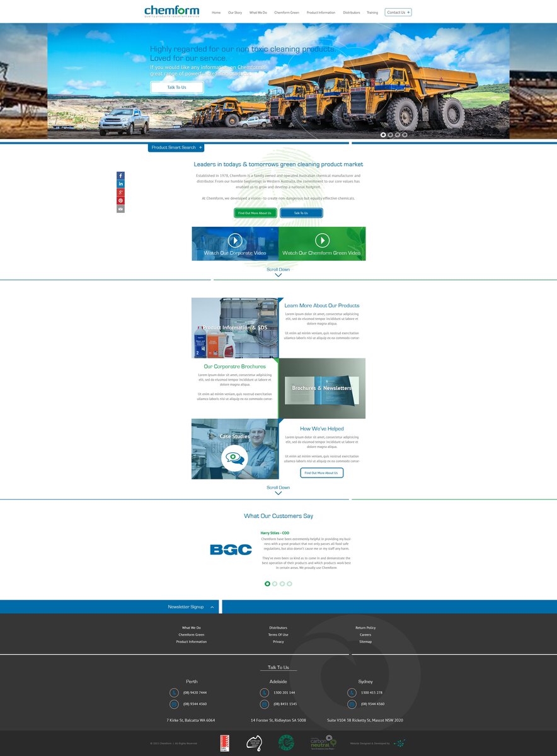The height and width of the screenshot is (756, 557).
Task: Click the Carbon Neutral logo
Action: click(323, 743)
